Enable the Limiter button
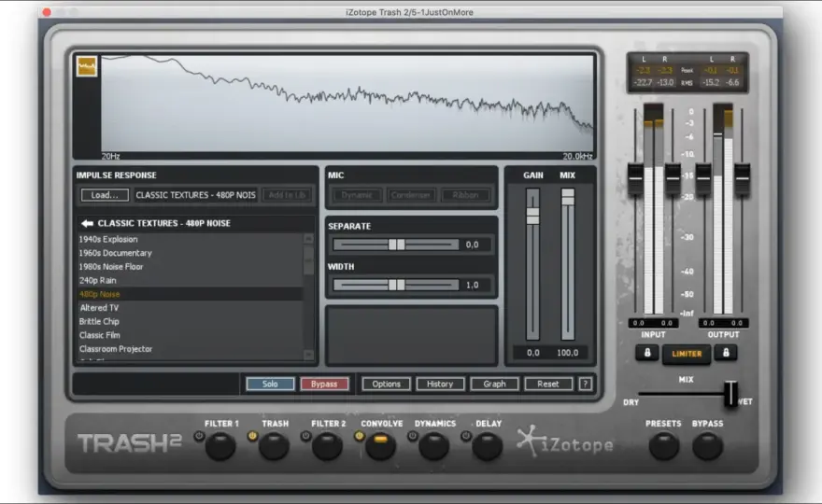The height and width of the screenshot is (504, 822). click(x=687, y=354)
